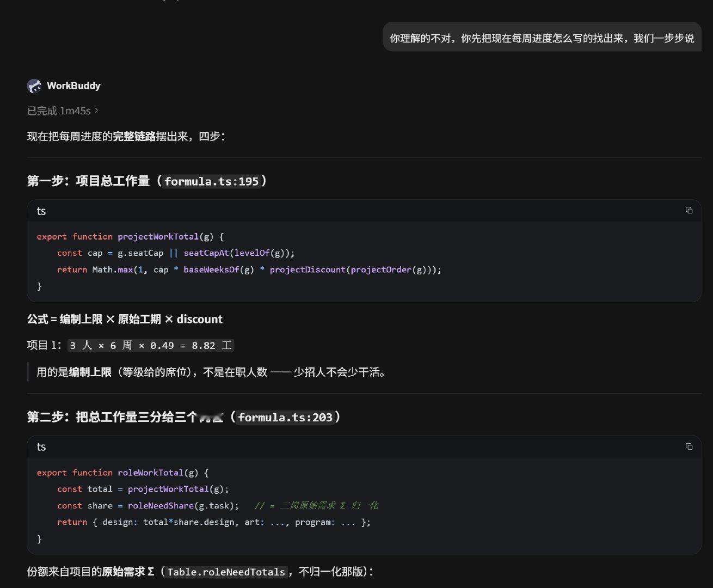Open the formula.ts:195 file reference
This screenshot has width=713, height=588.
coord(212,181)
